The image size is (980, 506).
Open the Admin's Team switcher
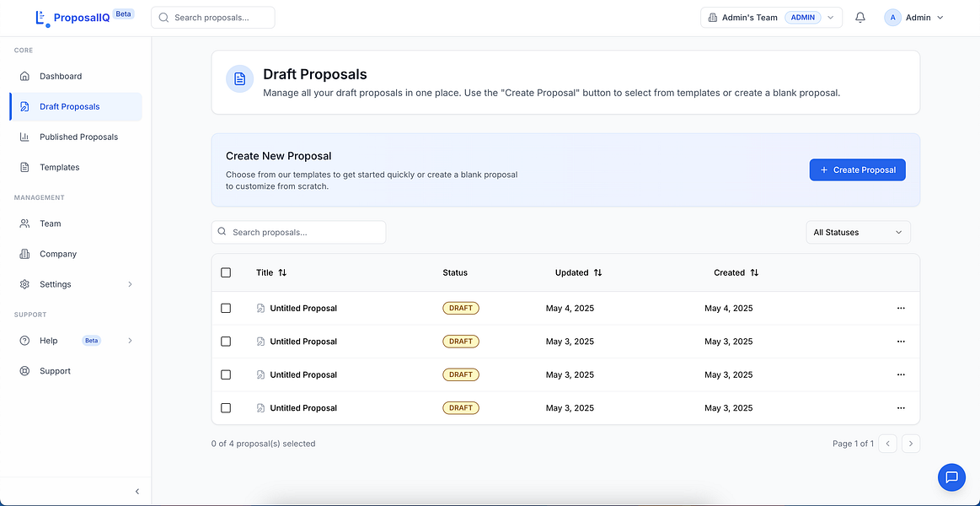click(771, 18)
